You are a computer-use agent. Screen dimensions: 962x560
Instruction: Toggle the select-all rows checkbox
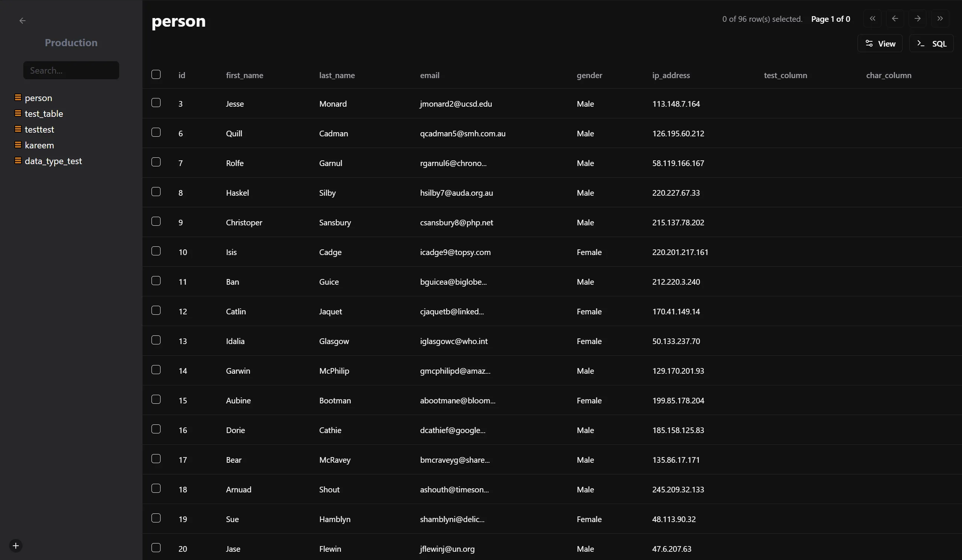click(156, 74)
